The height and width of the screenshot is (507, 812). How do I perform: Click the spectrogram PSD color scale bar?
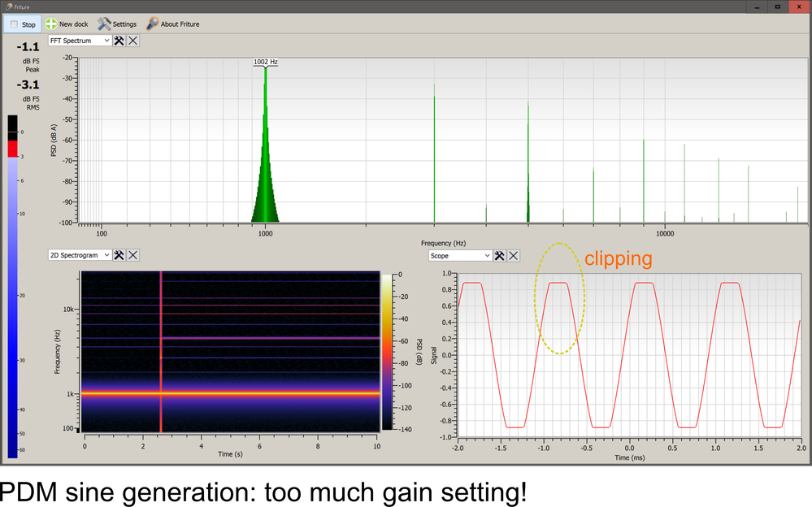386,351
